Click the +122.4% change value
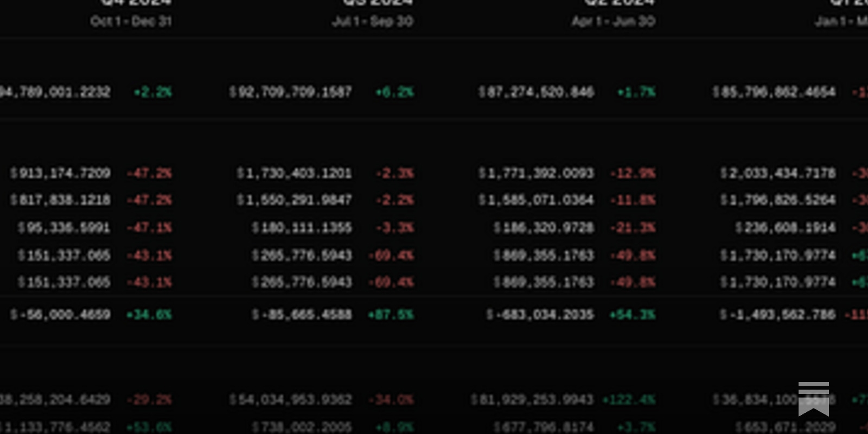868x434 pixels. coord(629,400)
